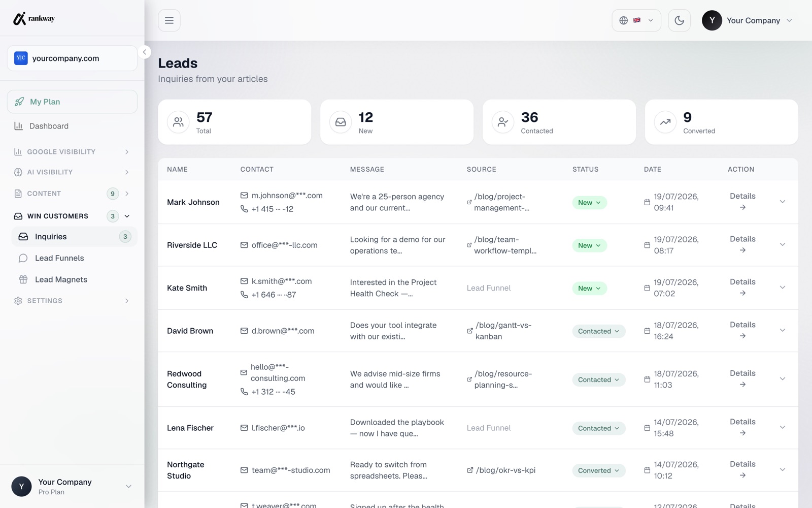The width and height of the screenshot is (812, 508).
Task: Toggle dark mode with moon icon
Action: 679,20
